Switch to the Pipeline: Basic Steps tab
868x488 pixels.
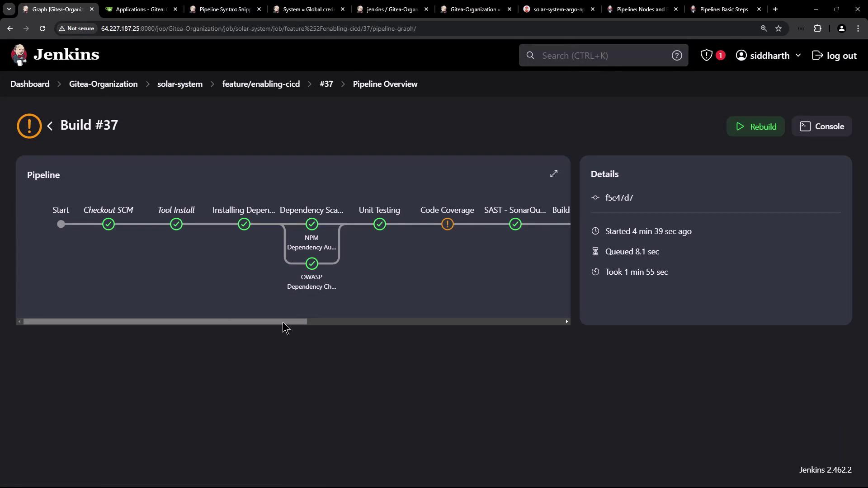click(723, 9)
